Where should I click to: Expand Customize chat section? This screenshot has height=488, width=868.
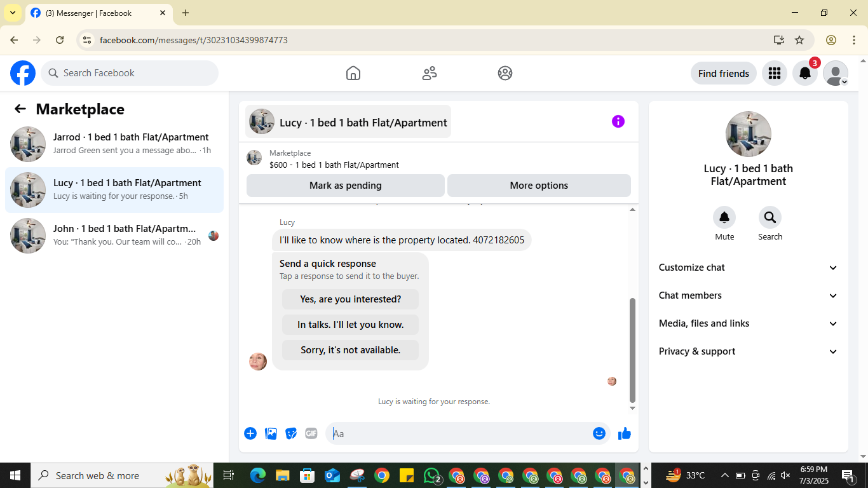[x=749, y=268]
